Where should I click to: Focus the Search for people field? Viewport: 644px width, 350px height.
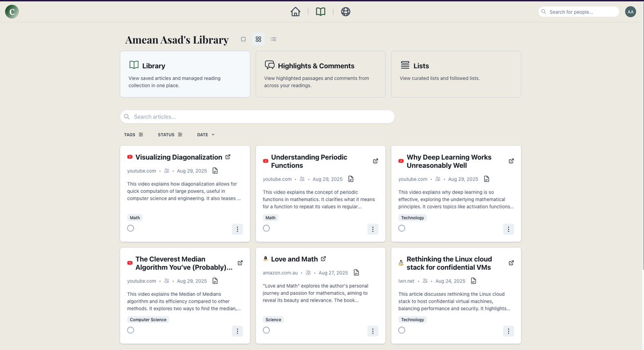click(x=579, y=11)
